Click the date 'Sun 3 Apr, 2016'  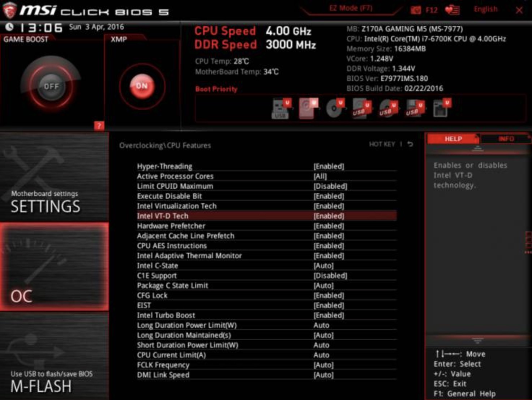(x=96, y=27)
